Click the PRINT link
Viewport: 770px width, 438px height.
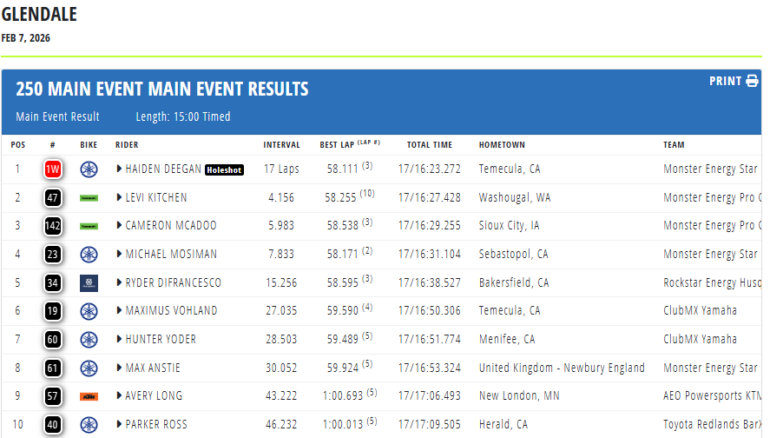pos(725,81)
